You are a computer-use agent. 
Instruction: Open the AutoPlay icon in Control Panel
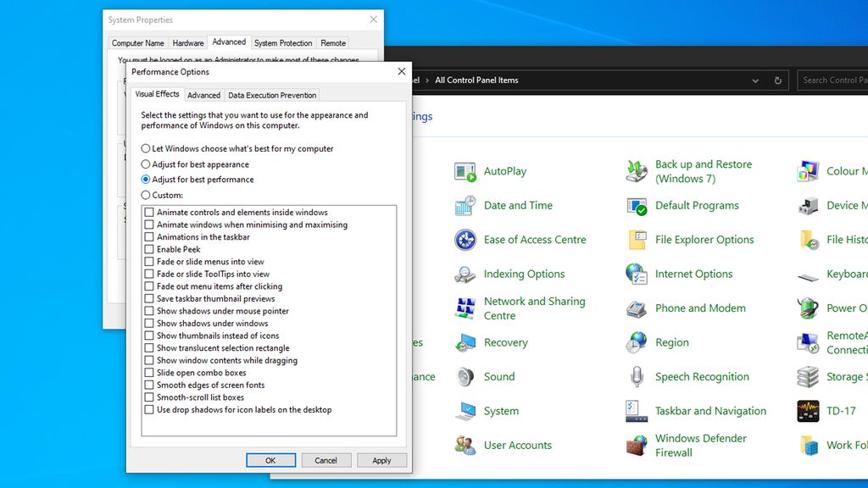click(x=465, y=171)
